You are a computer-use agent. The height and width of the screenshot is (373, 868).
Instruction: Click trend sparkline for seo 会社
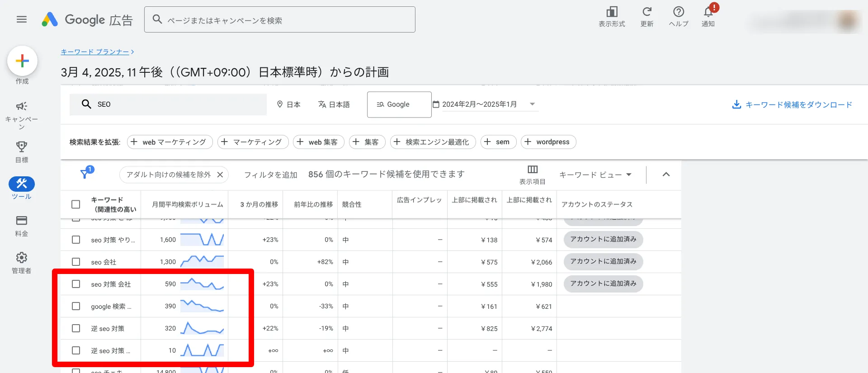pos(202,262)
